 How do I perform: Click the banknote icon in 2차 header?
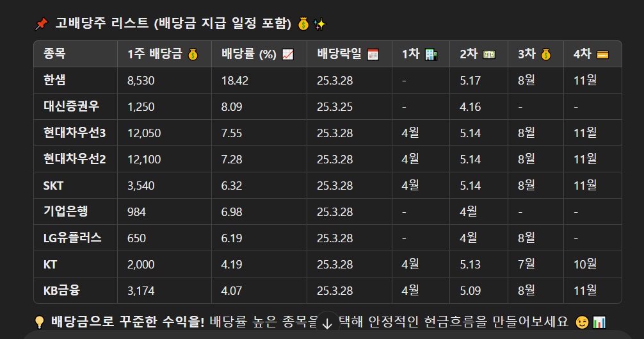click(488, 54)
